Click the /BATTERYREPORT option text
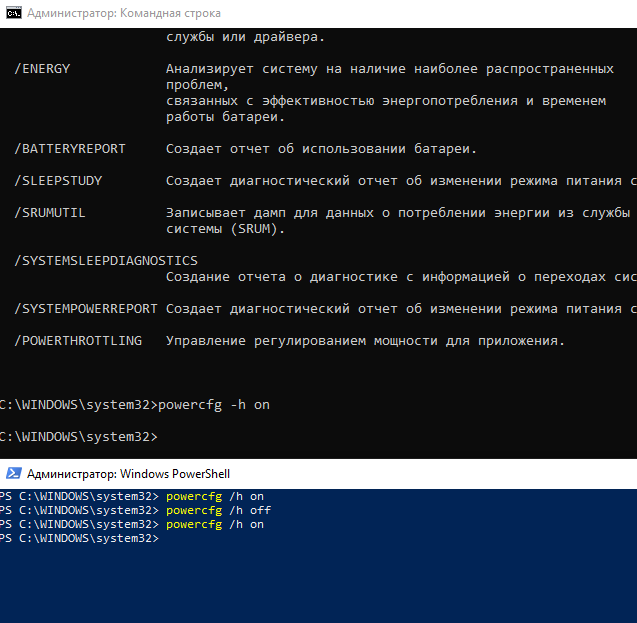637x623 pixels. [70, 149]
